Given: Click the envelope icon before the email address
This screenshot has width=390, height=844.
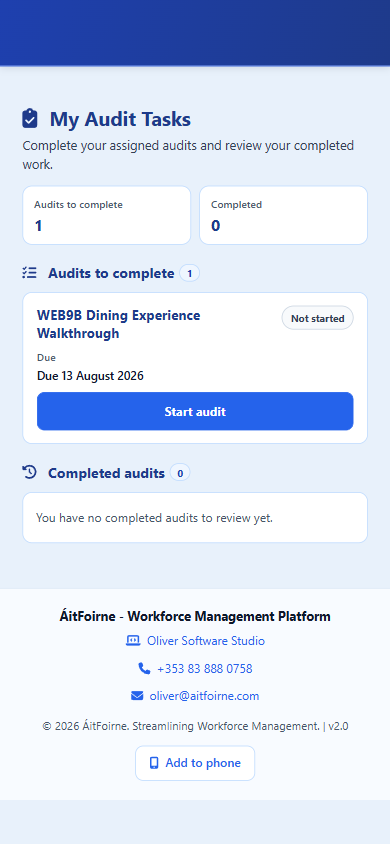Looking at the screenshot, I should (x=137, y=696).
